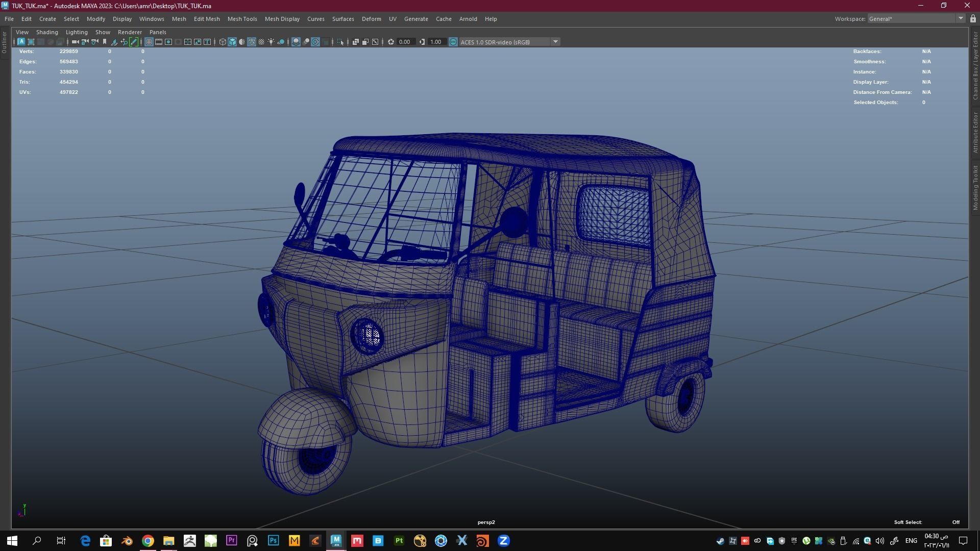Open the File menu
This screenshot has height=551, width=980.
coord(9,19)
